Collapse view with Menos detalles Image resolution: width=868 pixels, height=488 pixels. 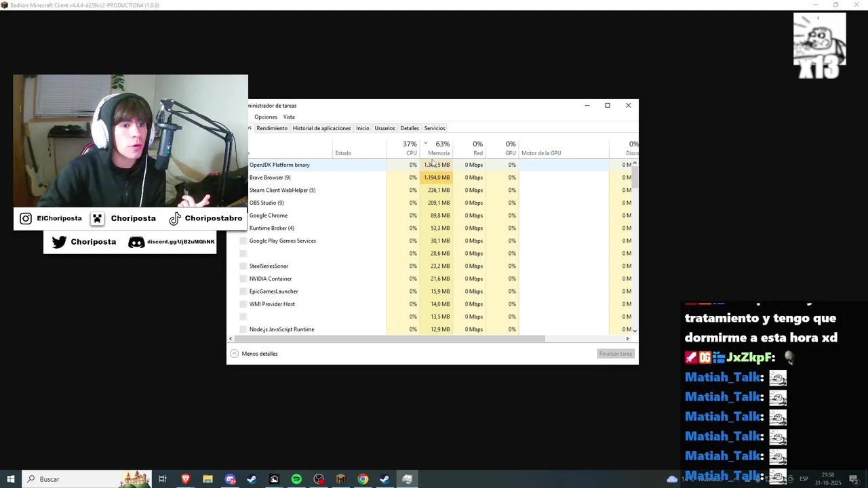click(x=254, y=354)
